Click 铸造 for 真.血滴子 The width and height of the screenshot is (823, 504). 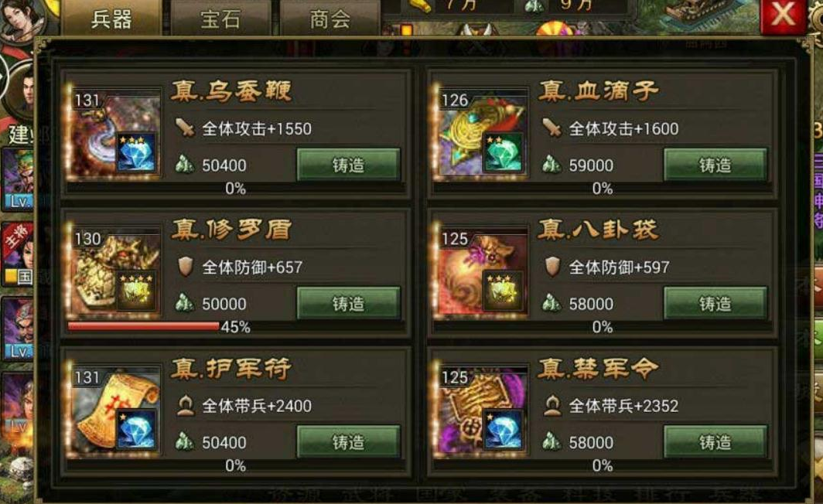click(x=715, y=165)
